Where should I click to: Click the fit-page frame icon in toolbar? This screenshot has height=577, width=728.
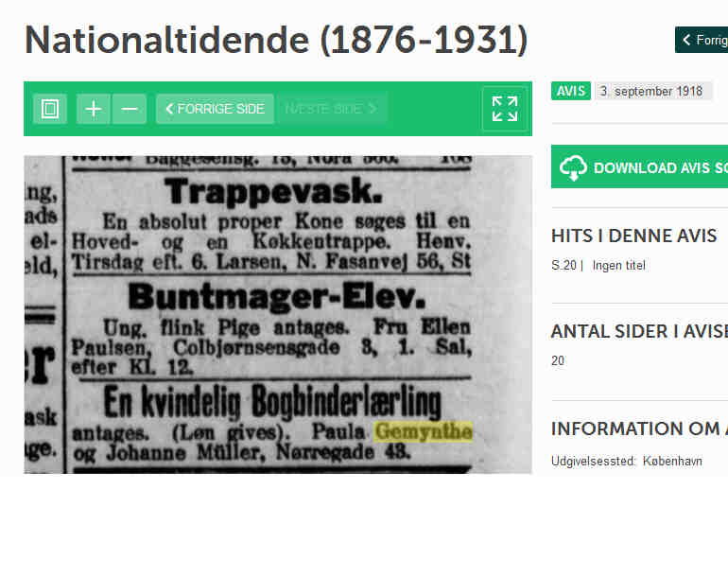click(50, 109)
